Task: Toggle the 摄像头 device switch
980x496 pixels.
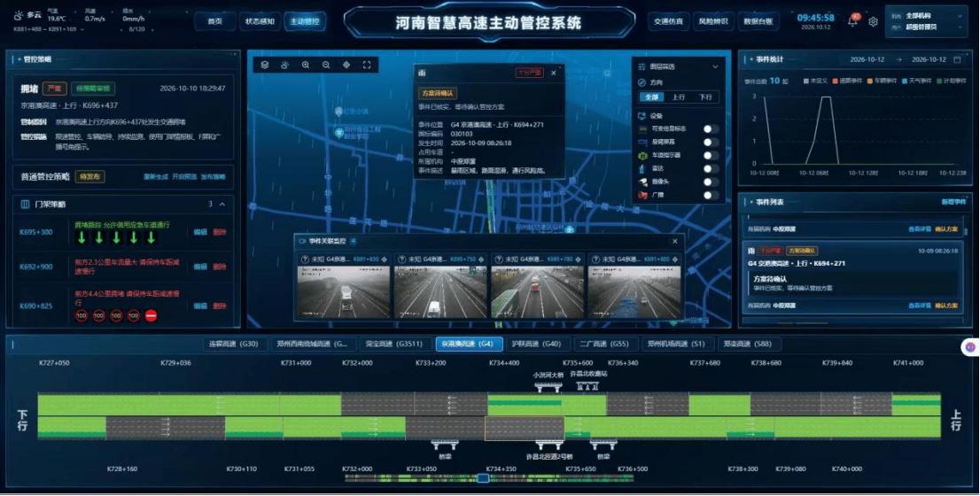Action: click(x=710, y=182)
